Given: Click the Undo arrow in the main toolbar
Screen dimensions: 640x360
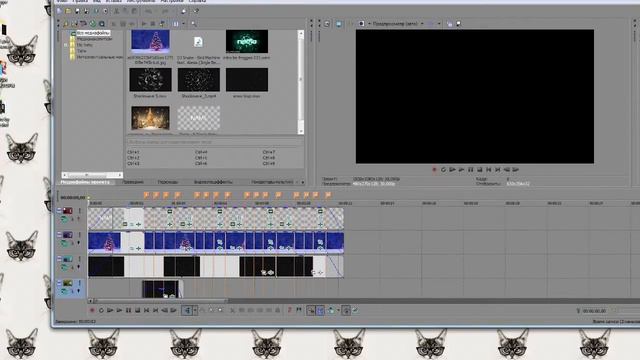Looking at the screenshot, I should [148, 11].
